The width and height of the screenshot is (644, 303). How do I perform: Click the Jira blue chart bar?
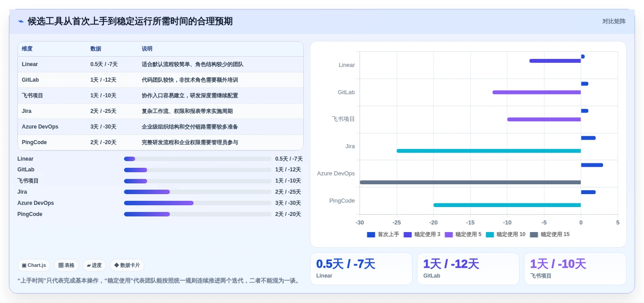[588, 138]
